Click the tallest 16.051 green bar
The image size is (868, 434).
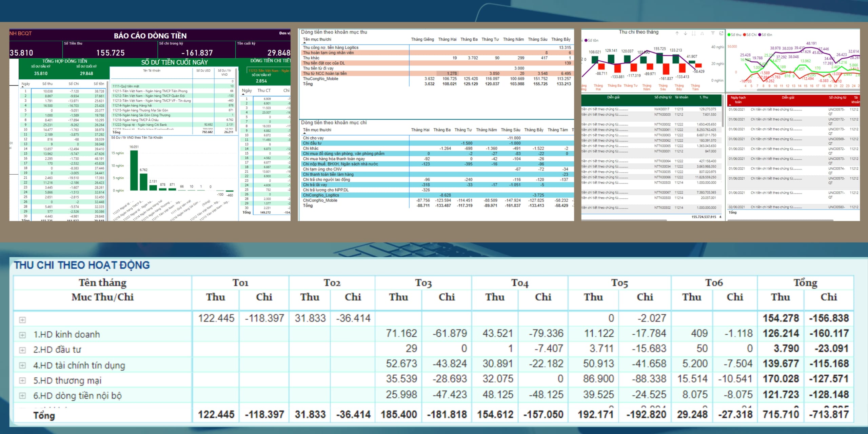(134, 170)
